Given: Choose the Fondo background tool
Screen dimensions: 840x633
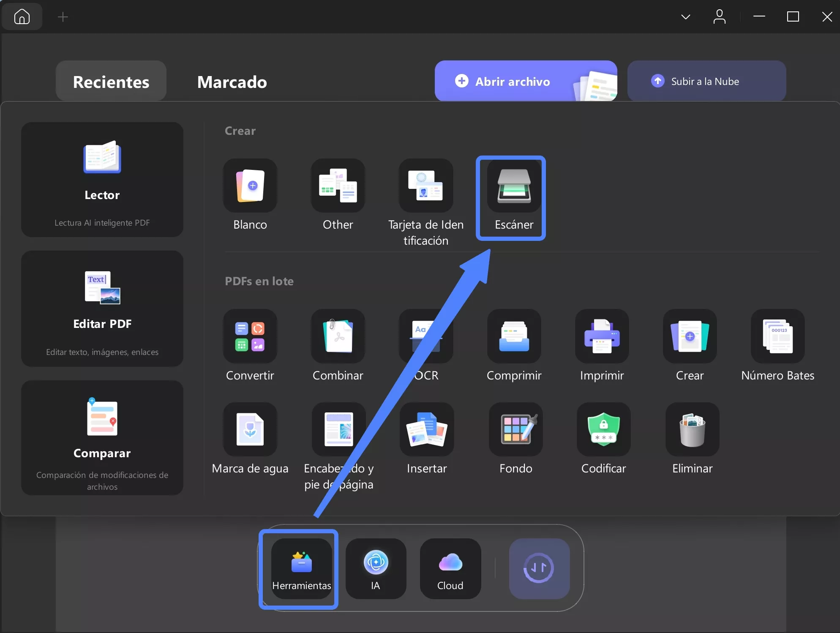Looking at the screenshot, I should (x=515, y=430).
